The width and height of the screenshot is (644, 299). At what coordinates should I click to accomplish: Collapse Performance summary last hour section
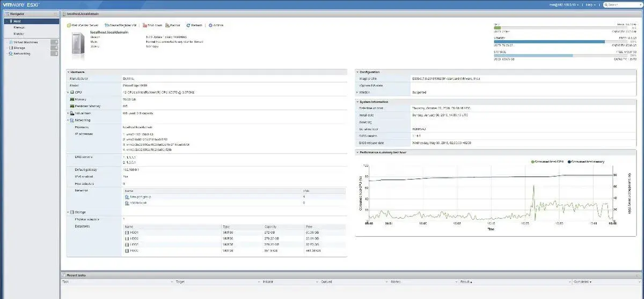(357, 152)
